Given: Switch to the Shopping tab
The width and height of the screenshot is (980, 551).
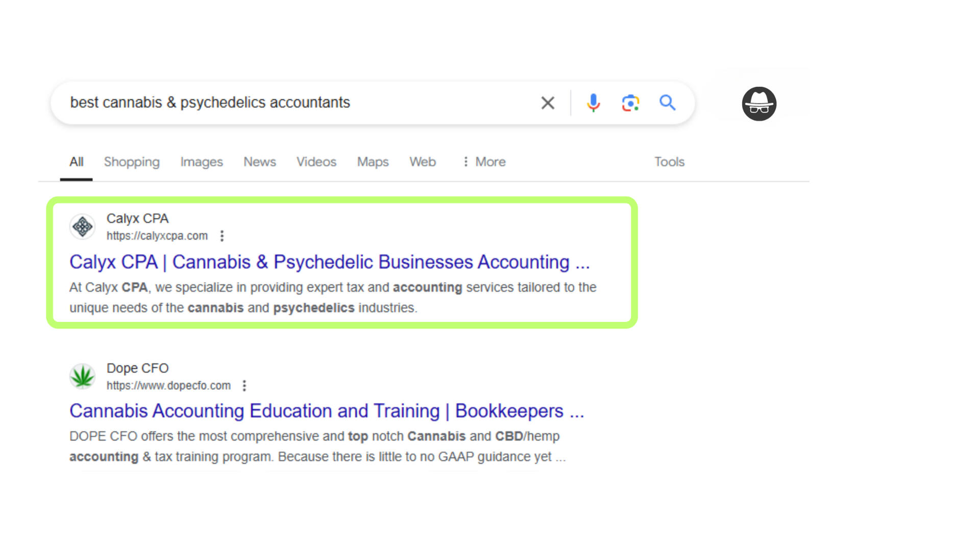Looking at the screenshot, I should [132, 162].
